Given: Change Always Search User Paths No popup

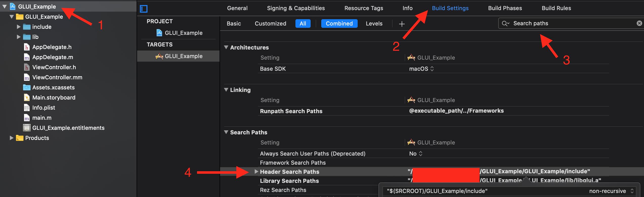Looking at the screenshot, I should click(x=416, y=154).
